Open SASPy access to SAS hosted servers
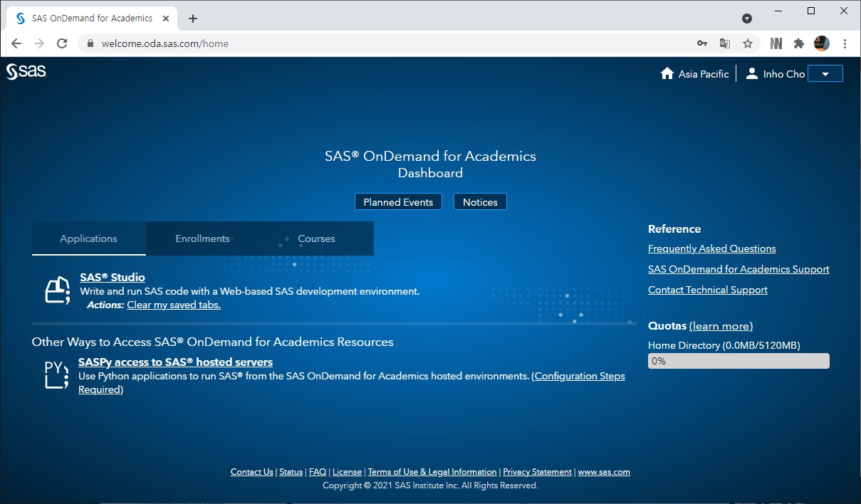This screenshot has width=861, height=504. (175, 362)
